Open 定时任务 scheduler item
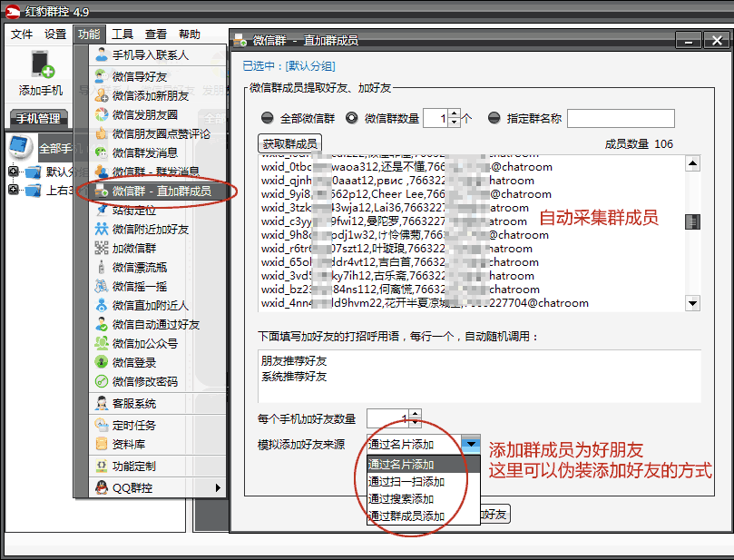The width and height of the screenshot is (734, 560). (x=157, y=425)
